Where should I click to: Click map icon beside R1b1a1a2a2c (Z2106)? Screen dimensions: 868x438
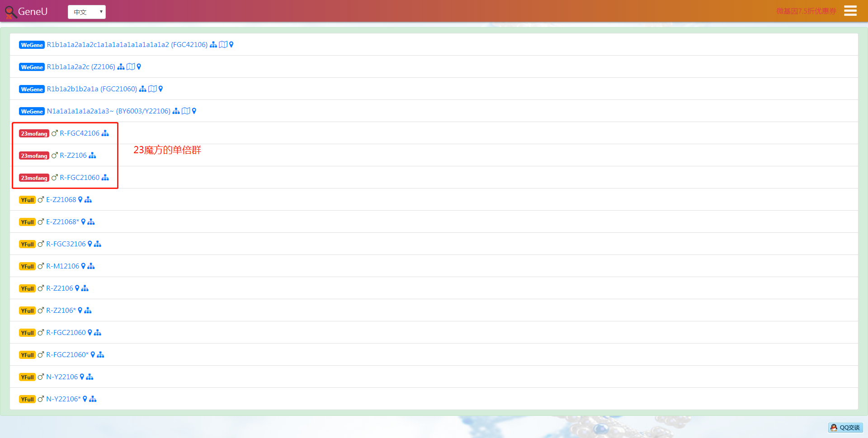pyautogui.click(x=131, y=67)
